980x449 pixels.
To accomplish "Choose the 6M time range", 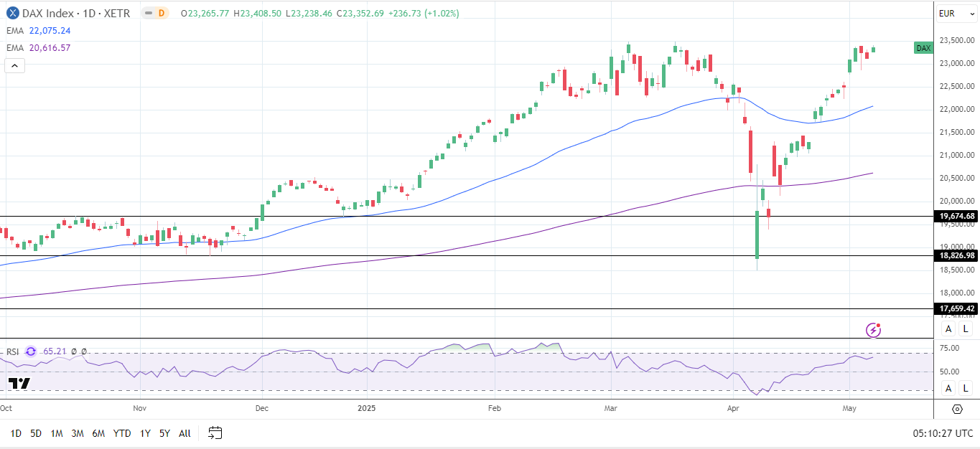I will pyautogui.click(x=98, y=433).
